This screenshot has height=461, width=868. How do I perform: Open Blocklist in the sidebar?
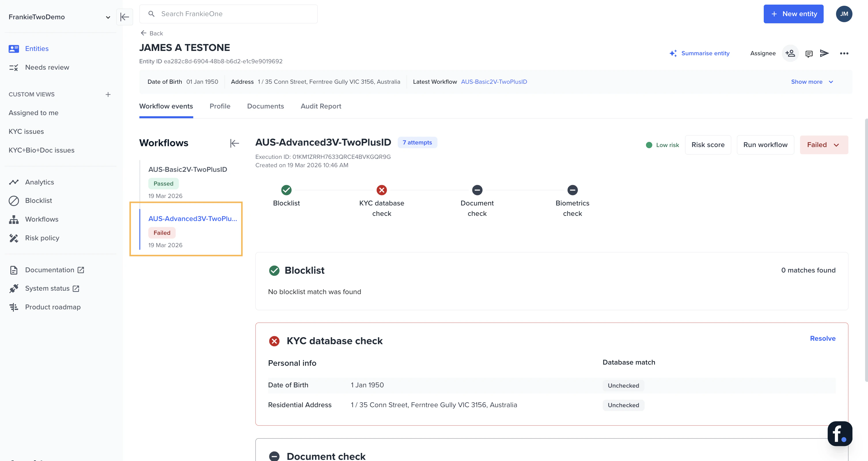pyautogui.click(x=38, y=201)
